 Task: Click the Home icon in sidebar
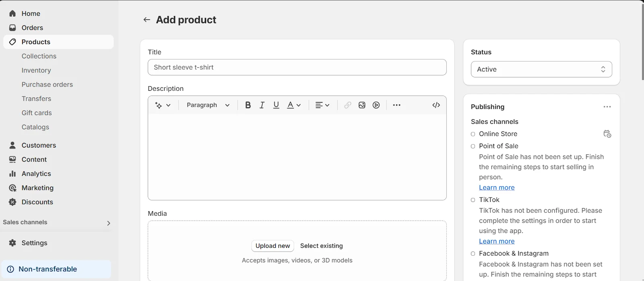12,13
